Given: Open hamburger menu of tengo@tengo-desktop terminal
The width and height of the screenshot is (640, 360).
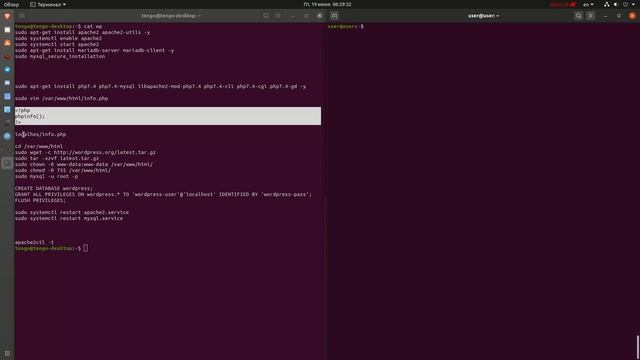Looking at the screenshot, I should tap(278, 16).
